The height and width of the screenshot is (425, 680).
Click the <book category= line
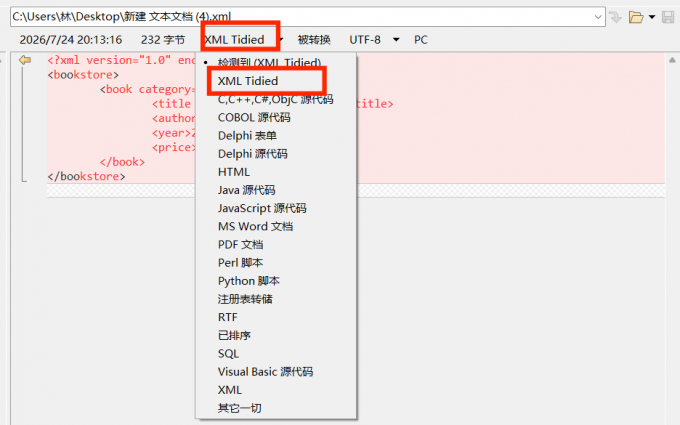click(147, 89)
